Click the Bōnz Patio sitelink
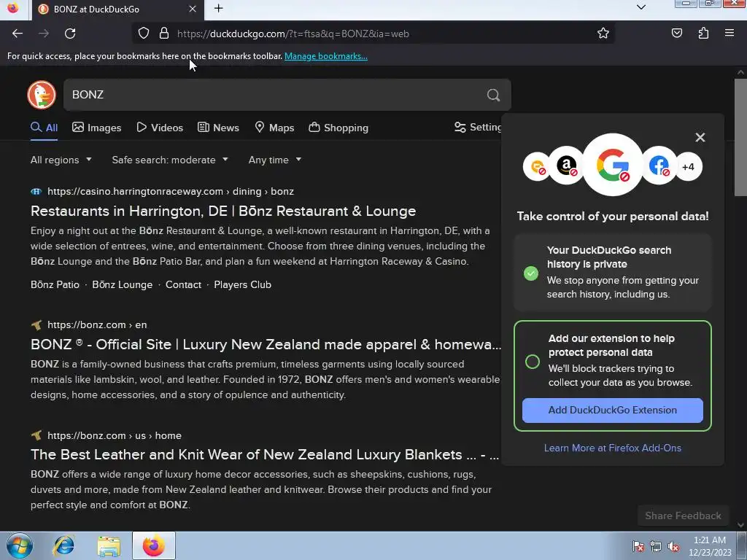This screenshot has height=560, width=747. (x=55, y=285)
